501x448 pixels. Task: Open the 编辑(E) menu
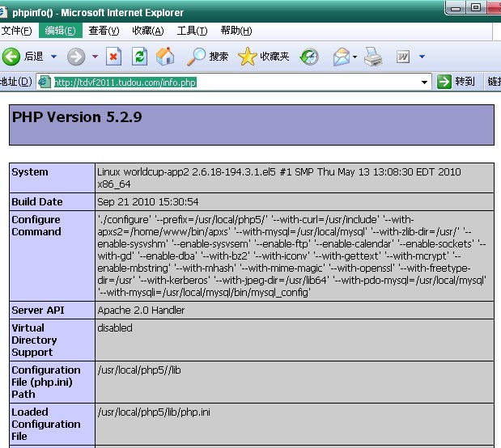click(x=61, y=31)
